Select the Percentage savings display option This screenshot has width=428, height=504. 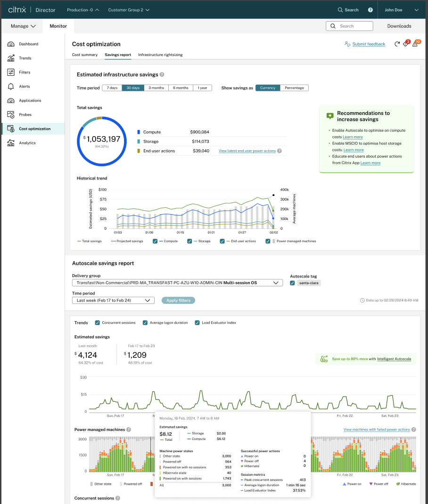pyautogui.click(x=294, y=88)
